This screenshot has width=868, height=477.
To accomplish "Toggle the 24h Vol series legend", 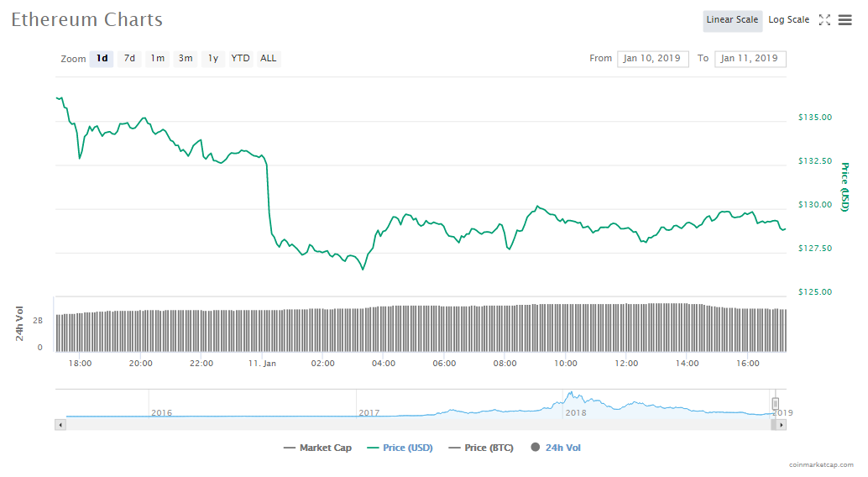I will 556,448.
